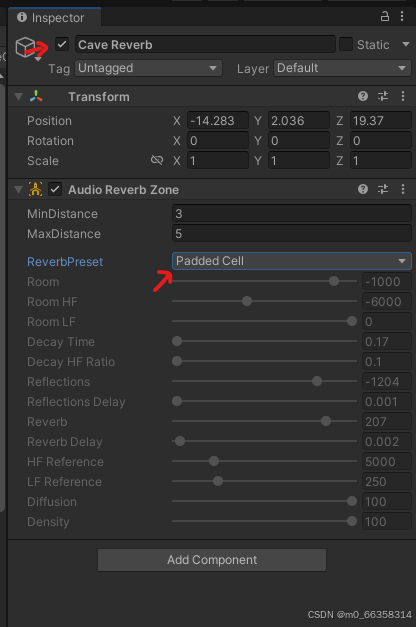Toggle Cave Reverb active checkbox

[x=62, y=44]
